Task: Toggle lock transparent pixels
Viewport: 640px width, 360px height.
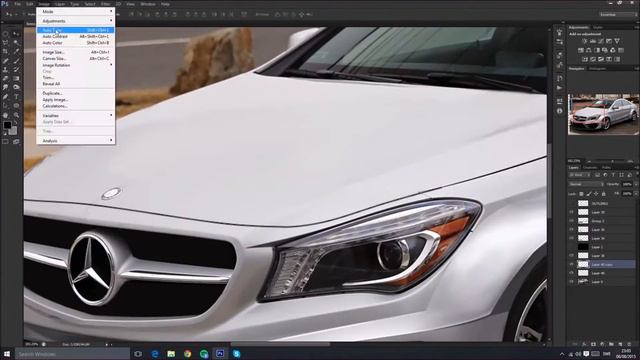Action: coord(582,193)
